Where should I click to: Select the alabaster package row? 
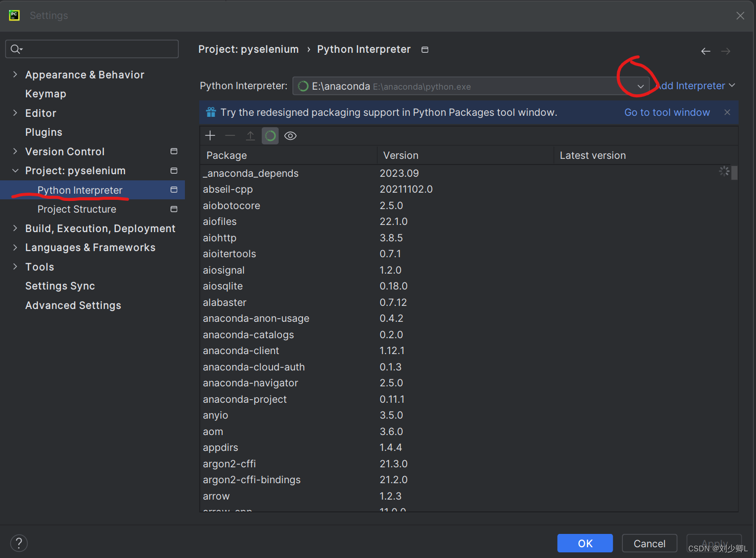pos(465,302)
